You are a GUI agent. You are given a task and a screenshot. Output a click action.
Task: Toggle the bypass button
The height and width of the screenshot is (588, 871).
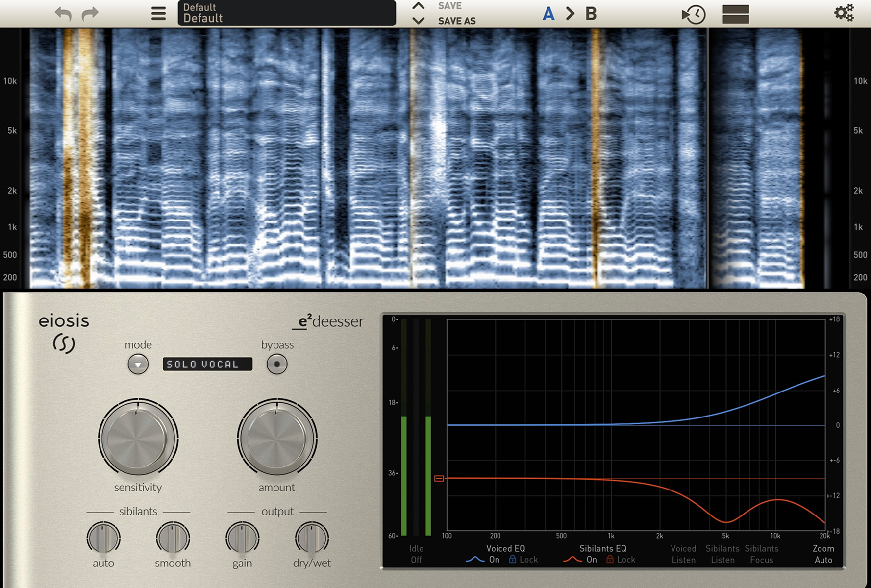point(277,364)
